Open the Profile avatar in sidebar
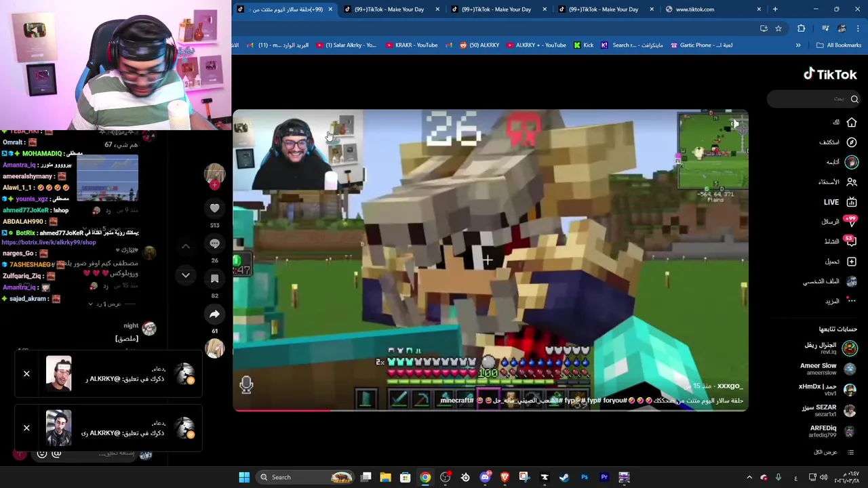This screenshot has width=868, height=488. click(x=852, y=281)
